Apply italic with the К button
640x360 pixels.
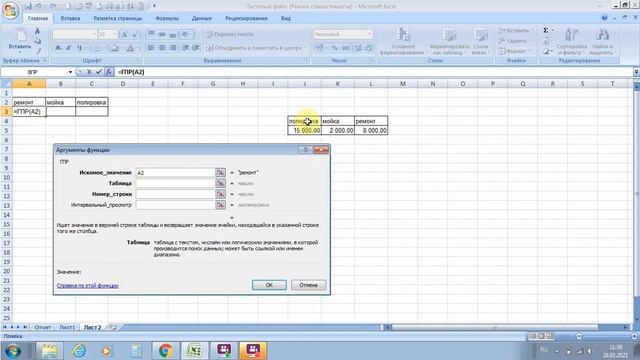click(x=69, y=48)
